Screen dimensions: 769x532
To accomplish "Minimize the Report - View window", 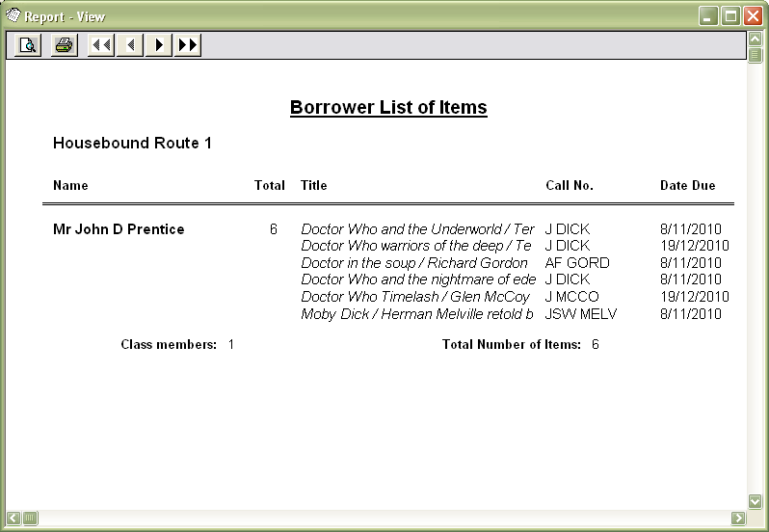I will pos(708,16).
